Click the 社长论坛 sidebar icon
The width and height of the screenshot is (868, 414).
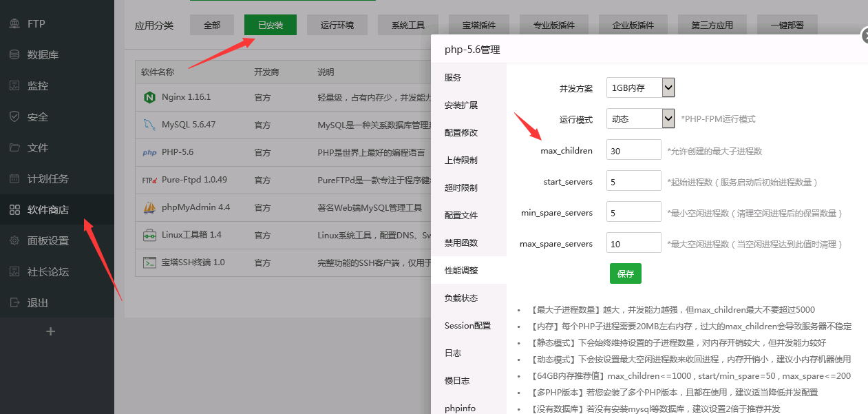coord(14,271)
